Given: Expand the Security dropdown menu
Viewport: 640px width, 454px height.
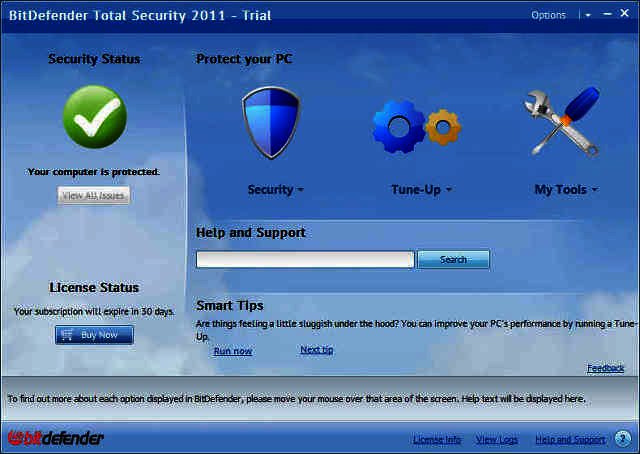Looking at the screenshot, I should click(x=275, y=190).
